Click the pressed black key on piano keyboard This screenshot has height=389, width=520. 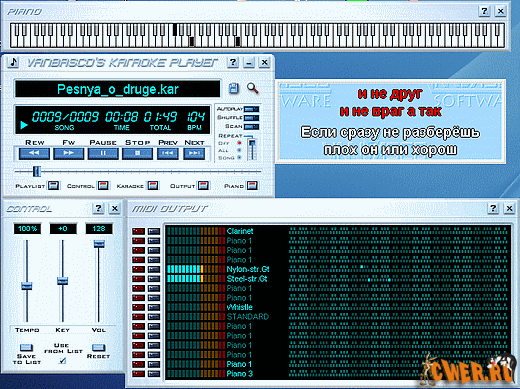(x=175, y=29)
